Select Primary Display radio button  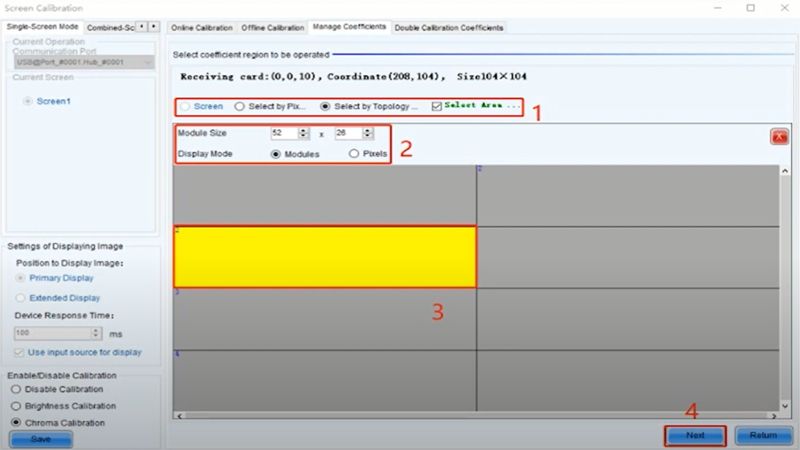tap(20, 278)
